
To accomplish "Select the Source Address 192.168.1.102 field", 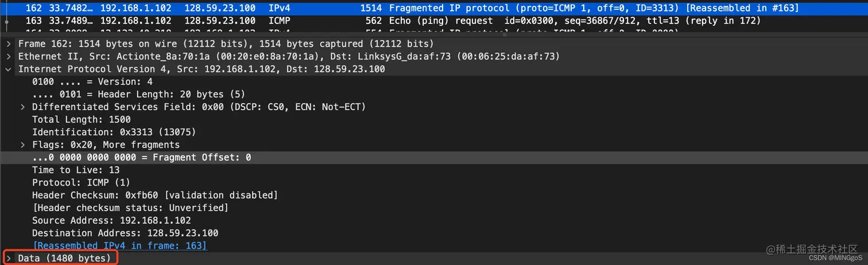I will click(111, 220).
